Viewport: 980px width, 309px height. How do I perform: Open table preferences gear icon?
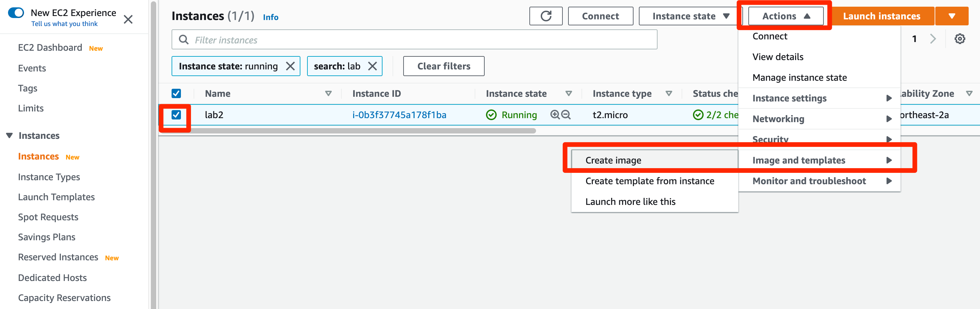[959, 39]
